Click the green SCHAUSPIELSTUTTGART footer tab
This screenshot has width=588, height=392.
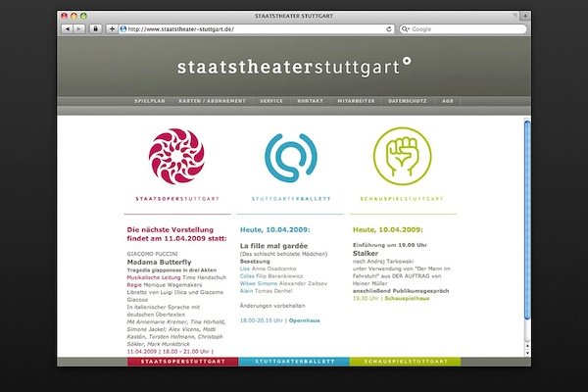pyautogui.click(x=406, y=362)
